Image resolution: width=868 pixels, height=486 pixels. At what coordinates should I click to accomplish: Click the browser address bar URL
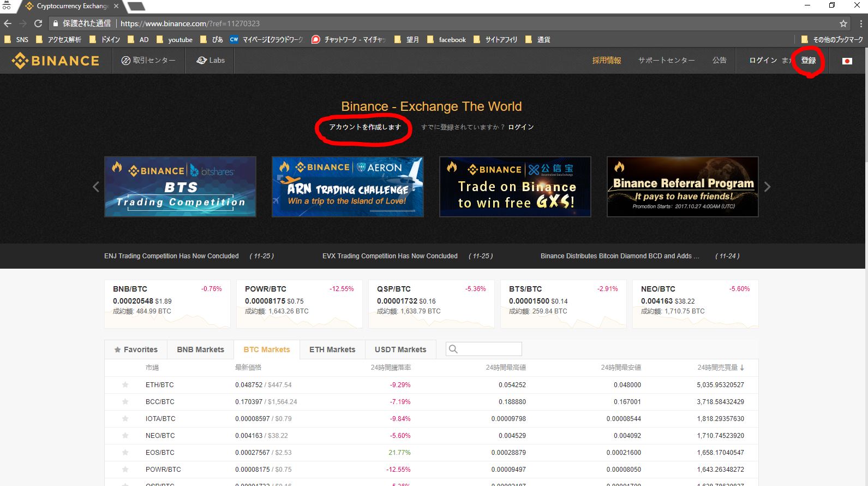[190, 23]
